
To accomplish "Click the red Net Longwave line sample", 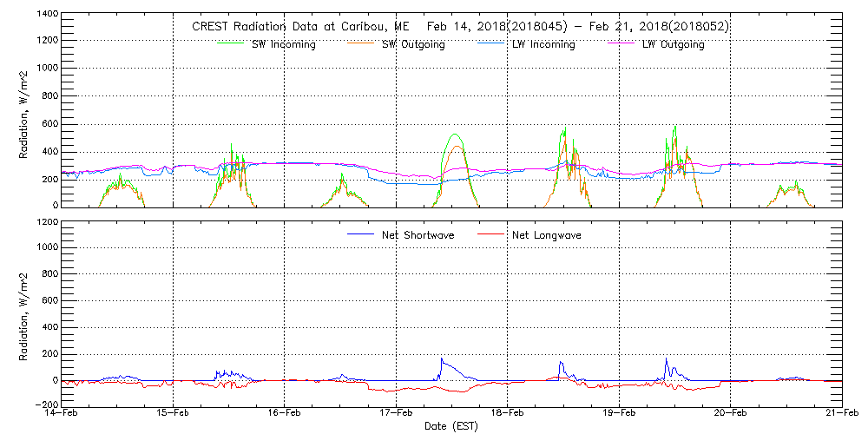I will pos(490,234).
